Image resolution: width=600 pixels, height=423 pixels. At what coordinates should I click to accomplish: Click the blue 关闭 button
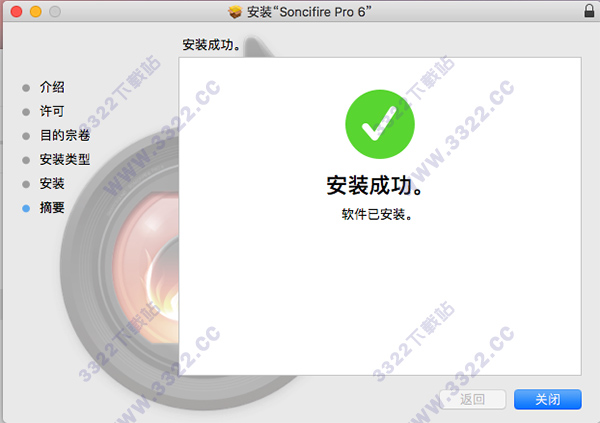pyautogui.click(x=548, y=399)
